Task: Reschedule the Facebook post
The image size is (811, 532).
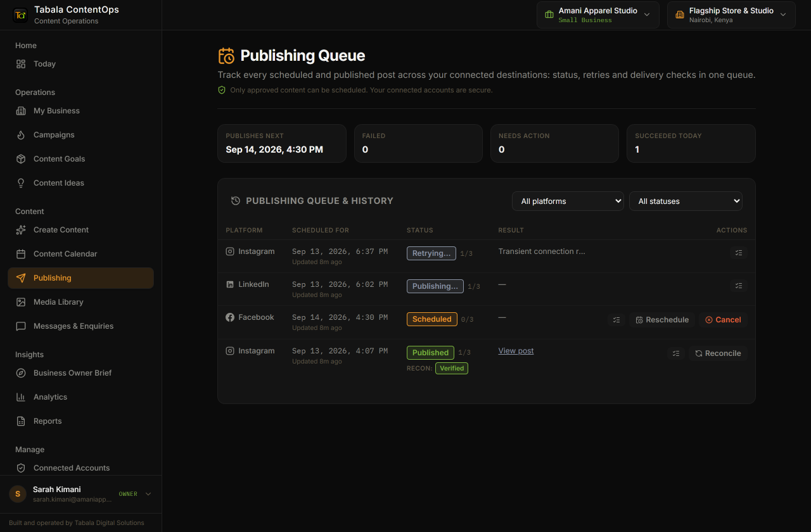Action: tap(662, 320)
